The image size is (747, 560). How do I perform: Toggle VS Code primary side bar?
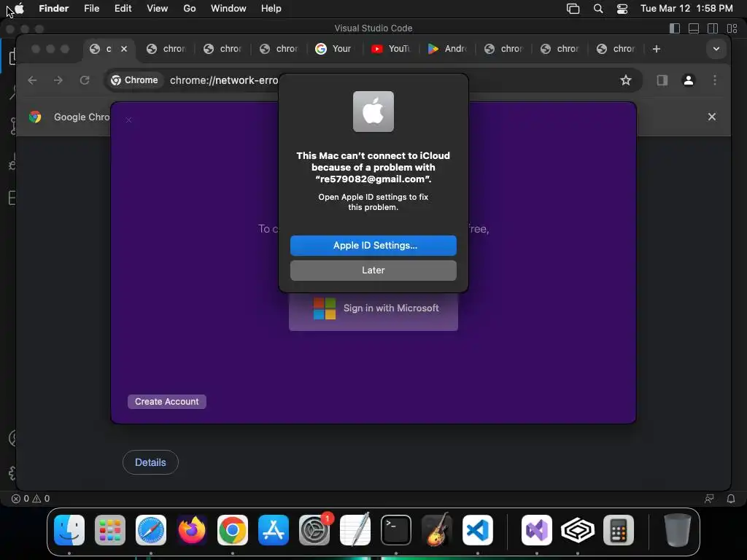coord(675,28)
